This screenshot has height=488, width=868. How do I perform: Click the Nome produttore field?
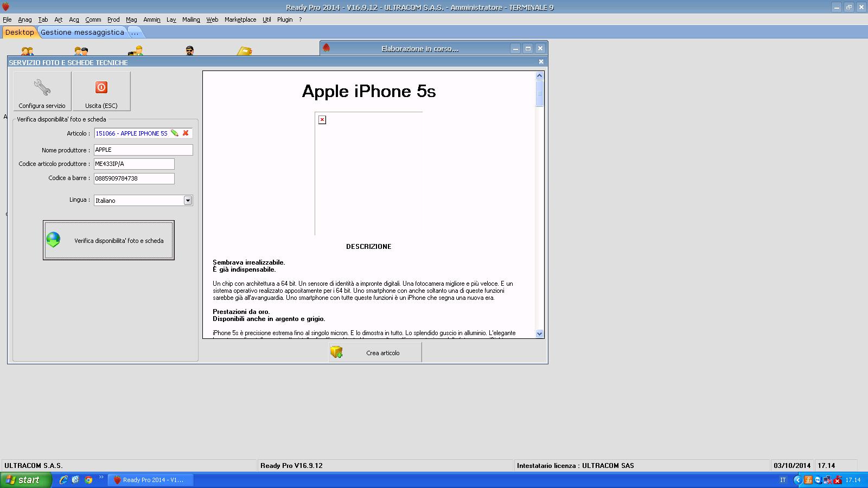pos(143,150)
